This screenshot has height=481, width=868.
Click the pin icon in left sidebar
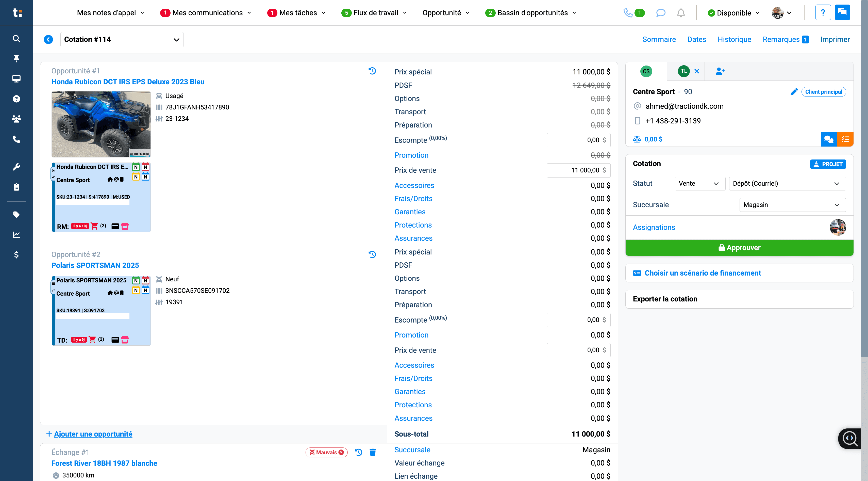[16, 59]
